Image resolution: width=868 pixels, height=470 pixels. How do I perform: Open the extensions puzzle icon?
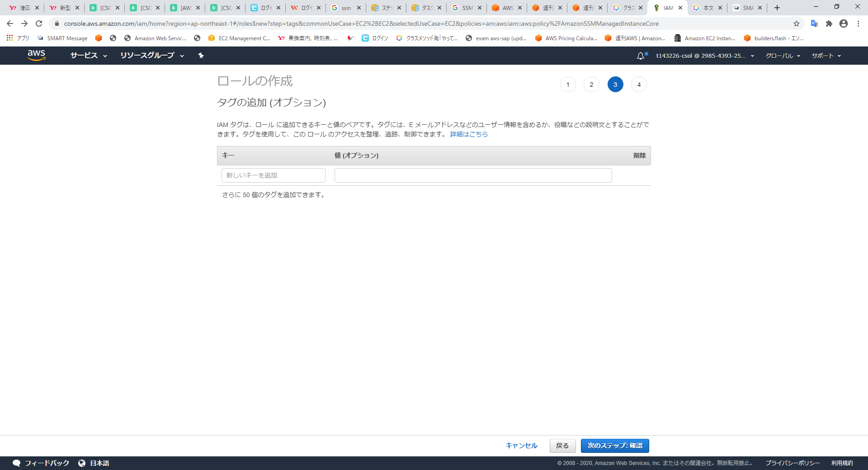pos(829,23)
